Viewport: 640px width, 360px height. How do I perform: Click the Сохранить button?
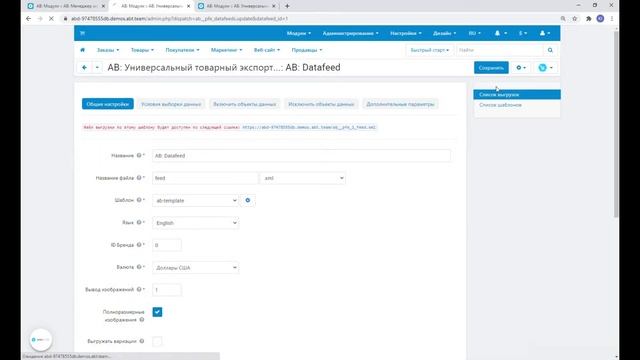(491, 68)
